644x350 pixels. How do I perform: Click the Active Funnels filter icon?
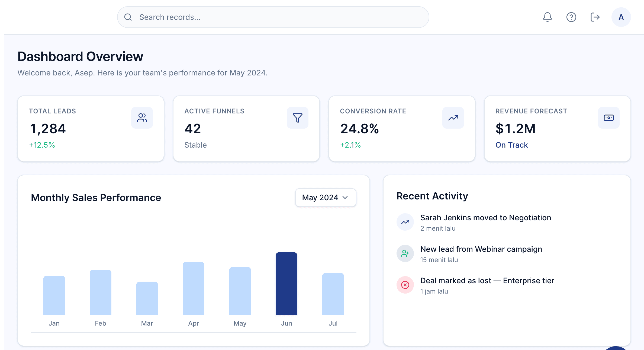pyautogui.click(x=298, y=118)
